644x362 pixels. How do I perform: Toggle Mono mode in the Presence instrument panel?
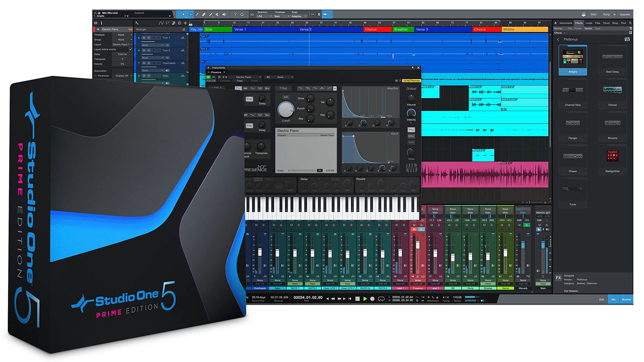point(411,136)
